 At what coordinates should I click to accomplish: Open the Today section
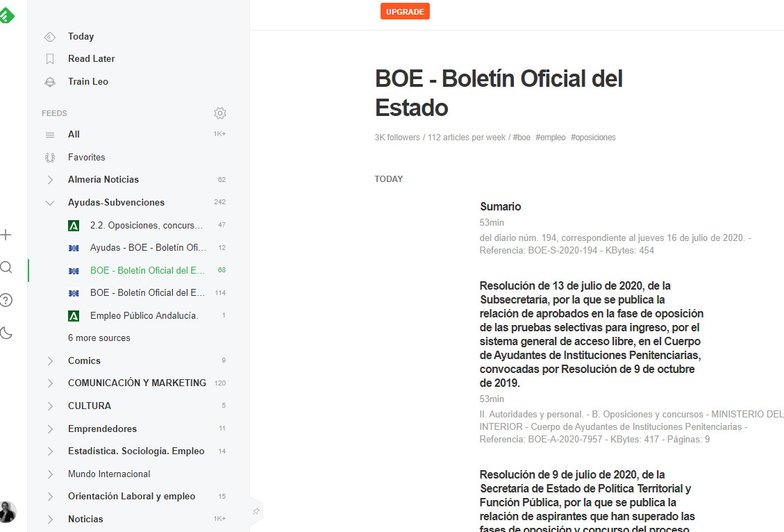click(x=81, y=37)
